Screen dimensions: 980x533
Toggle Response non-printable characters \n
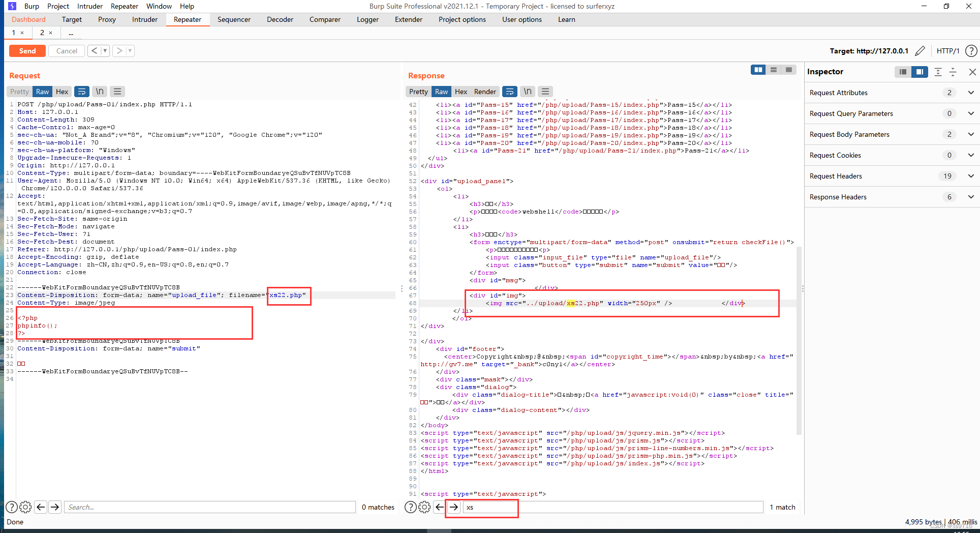(528, 92)
